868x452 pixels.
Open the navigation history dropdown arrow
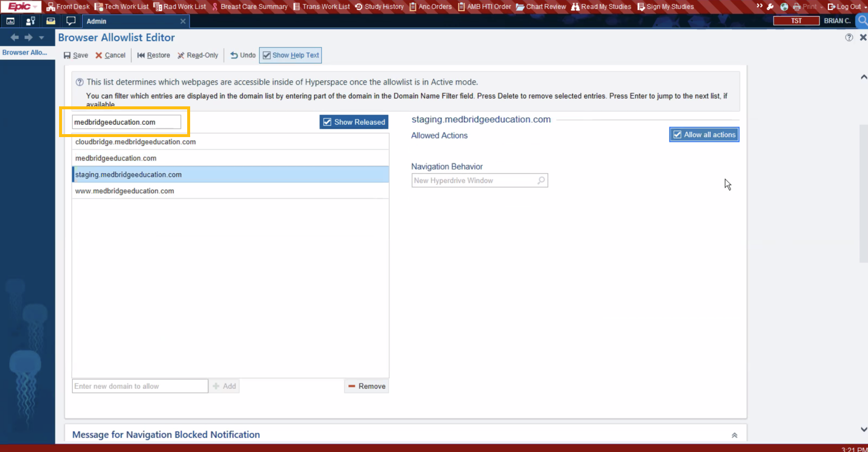click(41, 38)
